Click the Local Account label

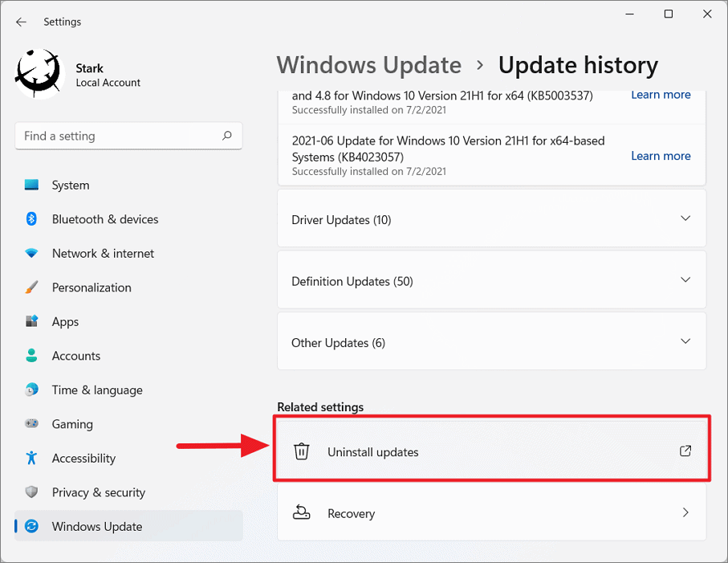click(x=108, y=83)
